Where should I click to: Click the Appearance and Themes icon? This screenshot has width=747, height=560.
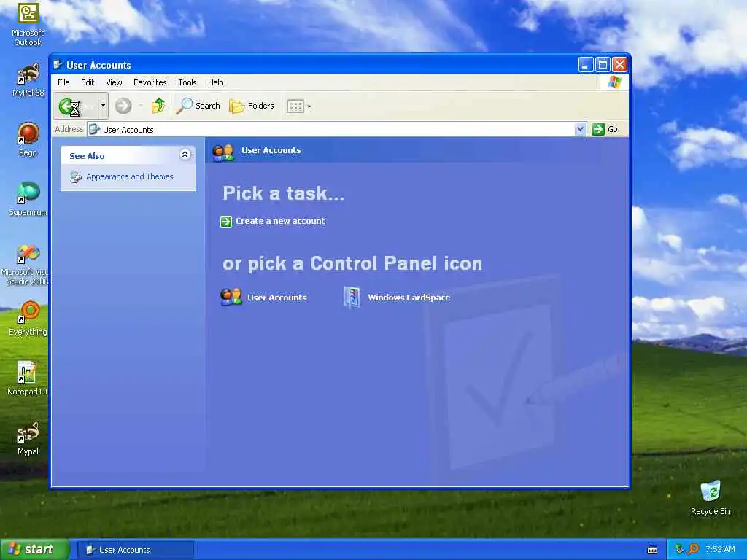tap(76, 177)
